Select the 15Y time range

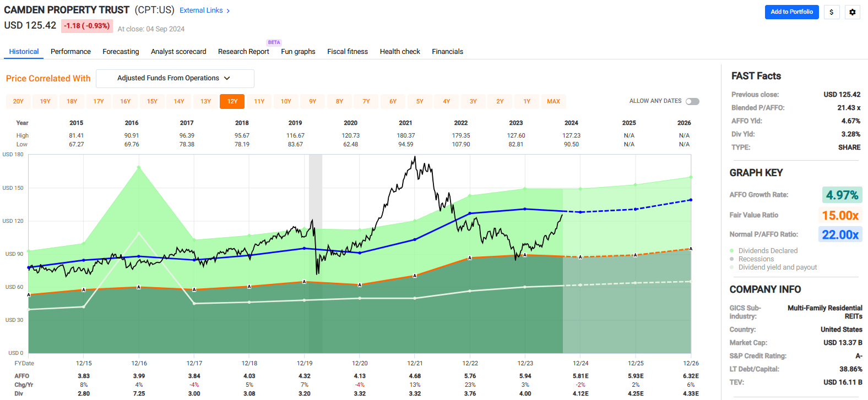[x=152, y=101]
